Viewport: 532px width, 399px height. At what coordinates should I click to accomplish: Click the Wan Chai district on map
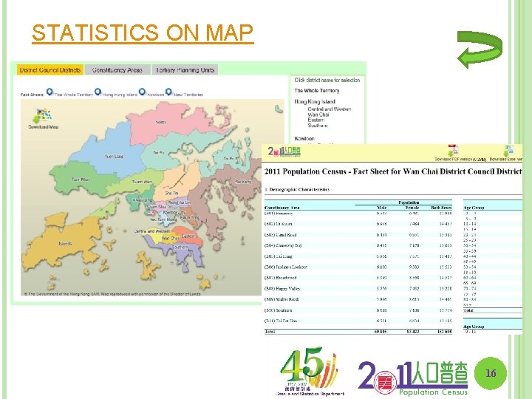[x=171, y=238]
